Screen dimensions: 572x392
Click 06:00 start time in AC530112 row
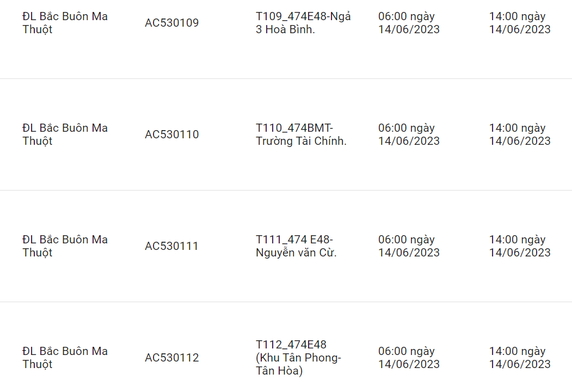coord(409,358)
